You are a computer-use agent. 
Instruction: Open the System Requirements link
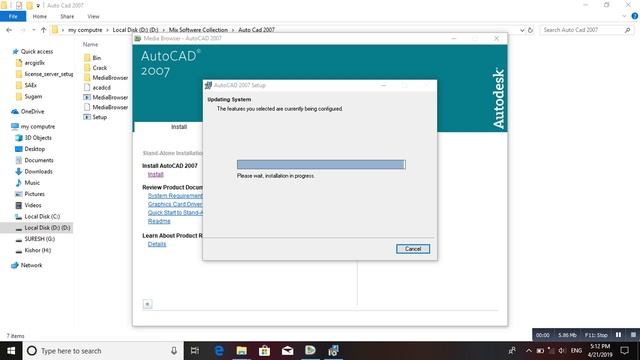[x=175, y=196]
